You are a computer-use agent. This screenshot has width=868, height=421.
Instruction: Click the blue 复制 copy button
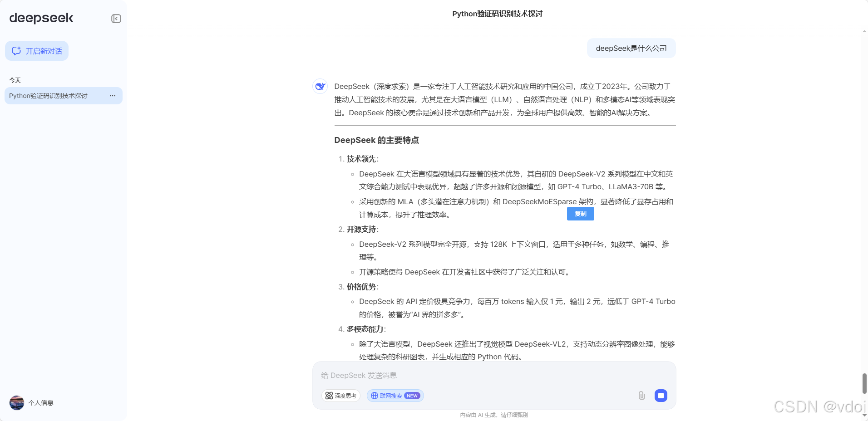(580, 214)
